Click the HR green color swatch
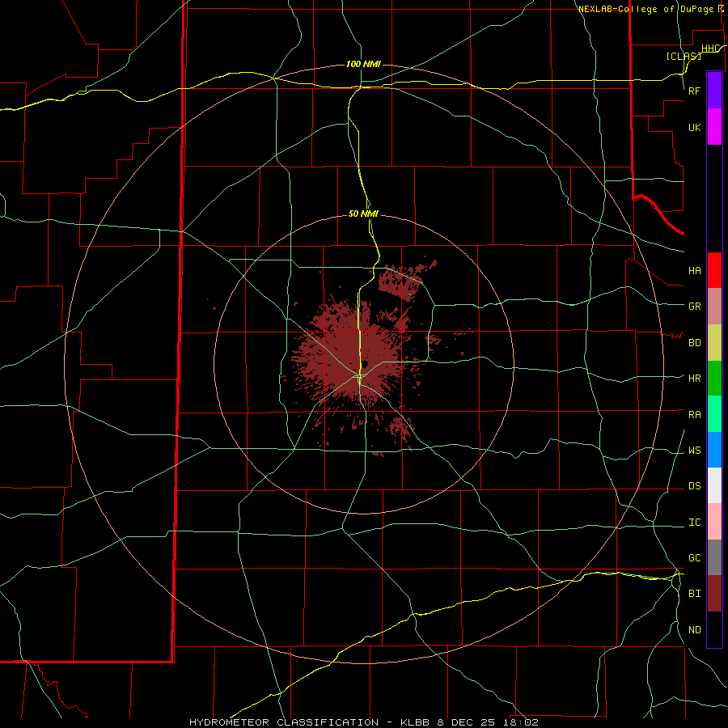The width and height of the screenshot is (728, 728). [x=714, y=379]
